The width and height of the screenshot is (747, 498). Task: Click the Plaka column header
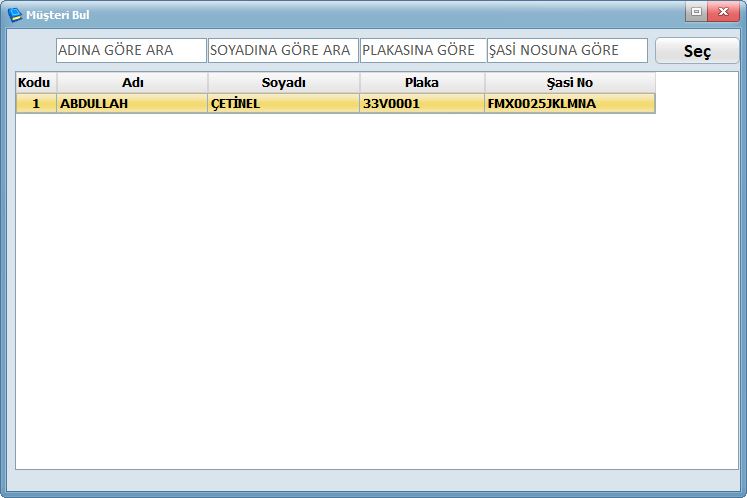coord(422,83)
